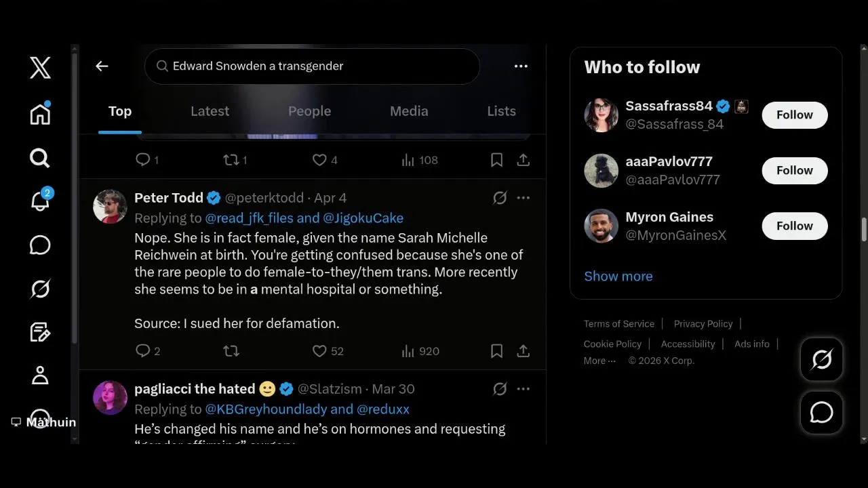The height and width of the screenshot is (488, 868).
Task: Open @reduxx mention link
Action: click(x=383, y=409)
